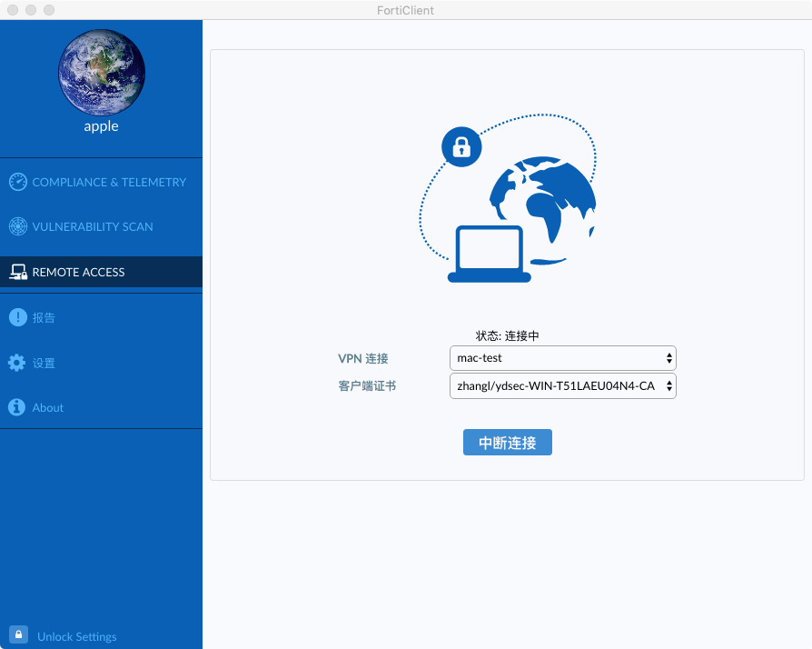Viewport: 812px width, 649px height.
Task: Click the earth avatar picture
Action: click(x=102, y=73)
